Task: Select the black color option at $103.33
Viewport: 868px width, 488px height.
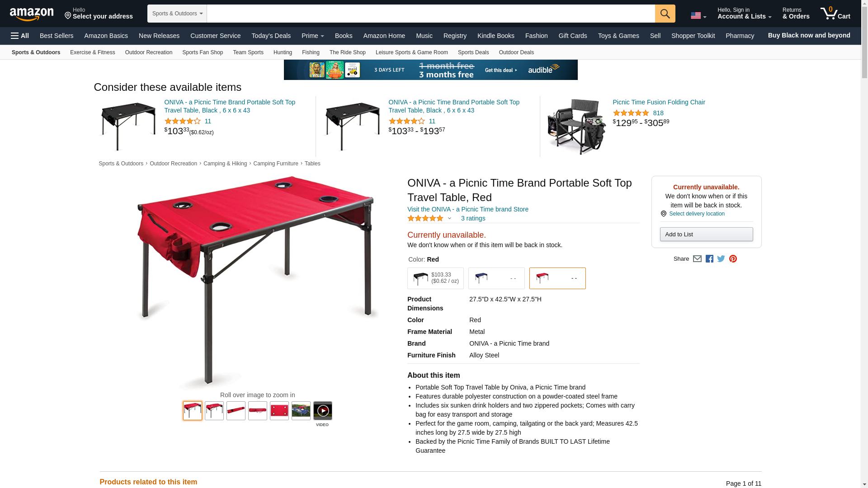Action: tap(435, 278)
